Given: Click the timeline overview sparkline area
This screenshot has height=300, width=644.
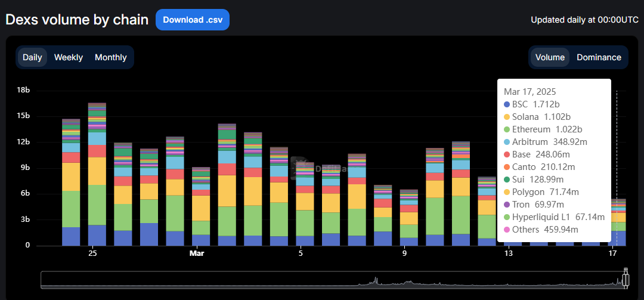Looking at the screenshot, I should [333, 280].
